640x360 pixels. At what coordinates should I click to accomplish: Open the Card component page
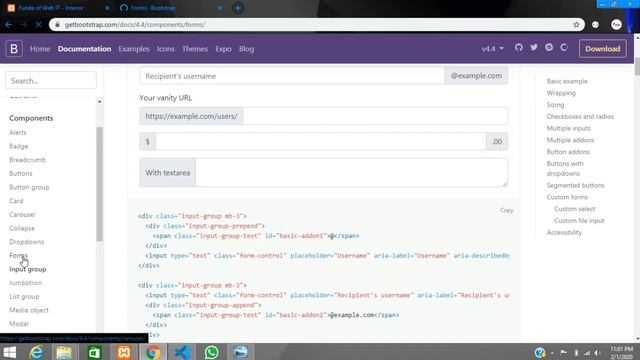click(16, 201)
